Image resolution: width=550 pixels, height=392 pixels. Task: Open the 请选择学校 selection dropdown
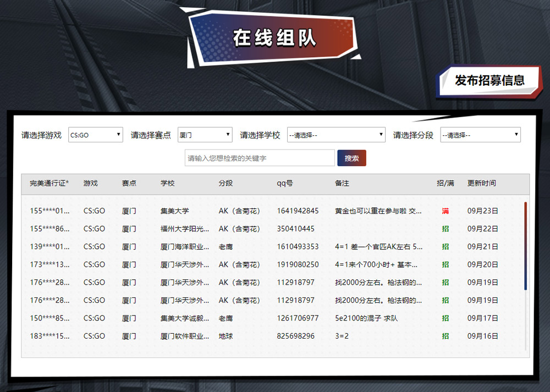pyautogui.click(x=336, y=134)
